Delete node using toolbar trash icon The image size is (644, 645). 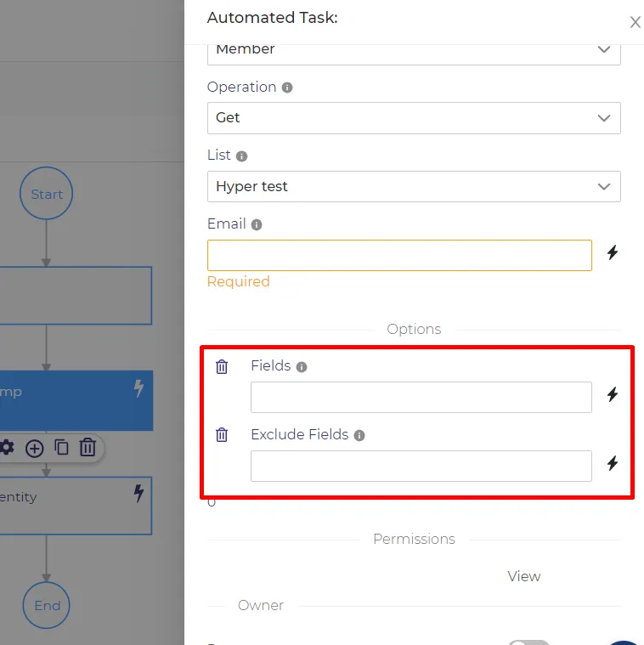click(x=88, y=447)
